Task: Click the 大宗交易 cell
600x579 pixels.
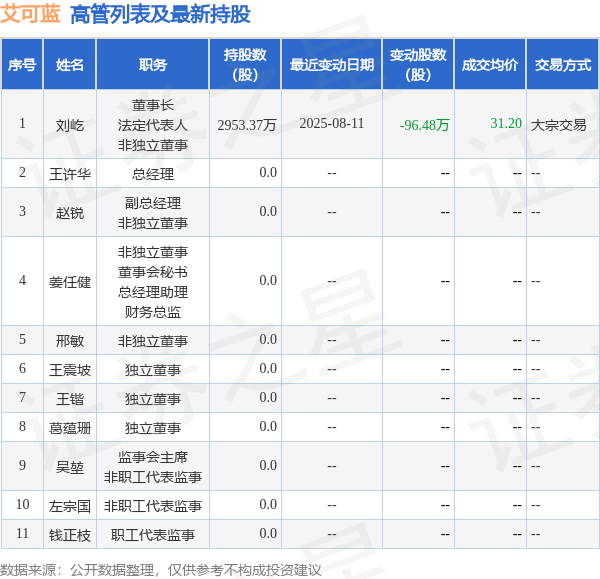Action: click(x=558, y=125)
